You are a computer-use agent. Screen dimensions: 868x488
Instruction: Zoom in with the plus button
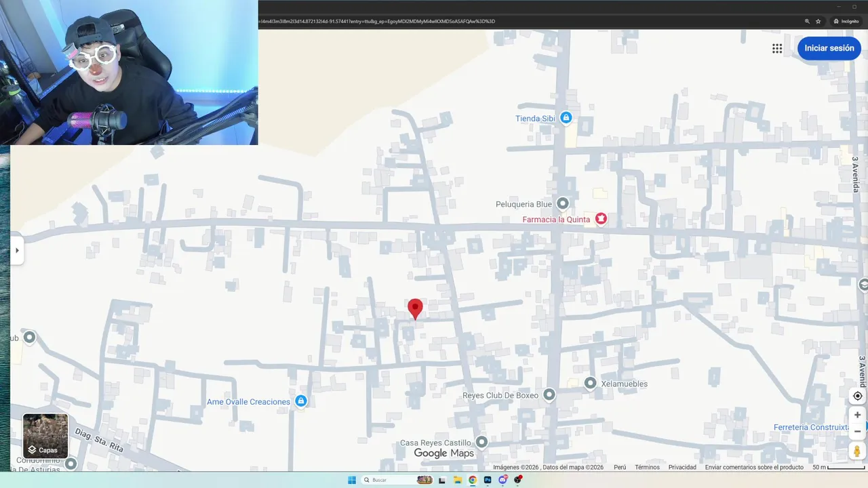857,415
